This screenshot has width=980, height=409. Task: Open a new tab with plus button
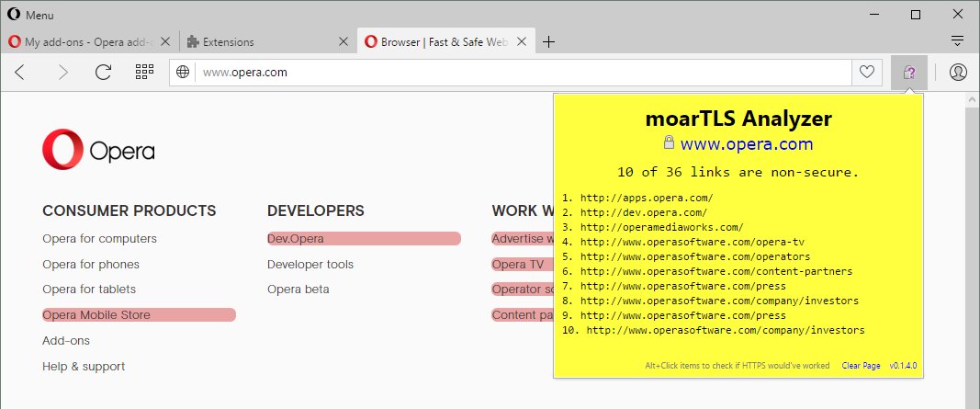[548, 42]
